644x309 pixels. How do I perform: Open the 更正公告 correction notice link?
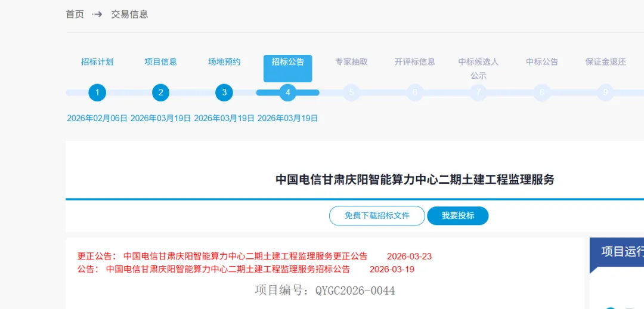tap(246, 257)
